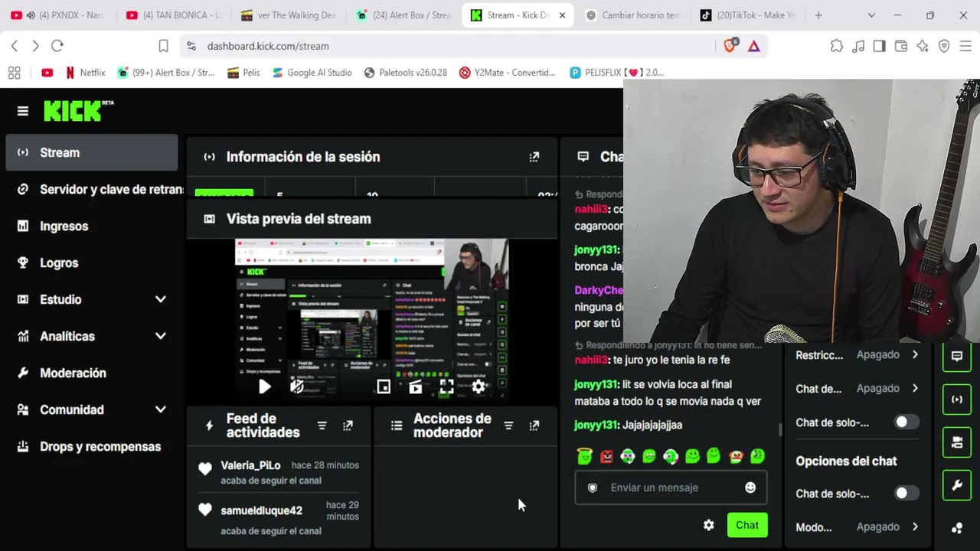Go to Ingresos in the sidebar
Screen dimensions: 980x551
92,226
